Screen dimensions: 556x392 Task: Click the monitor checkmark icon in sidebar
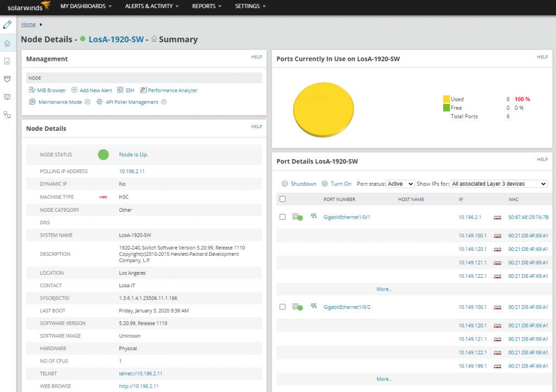[x=7, y=97]
